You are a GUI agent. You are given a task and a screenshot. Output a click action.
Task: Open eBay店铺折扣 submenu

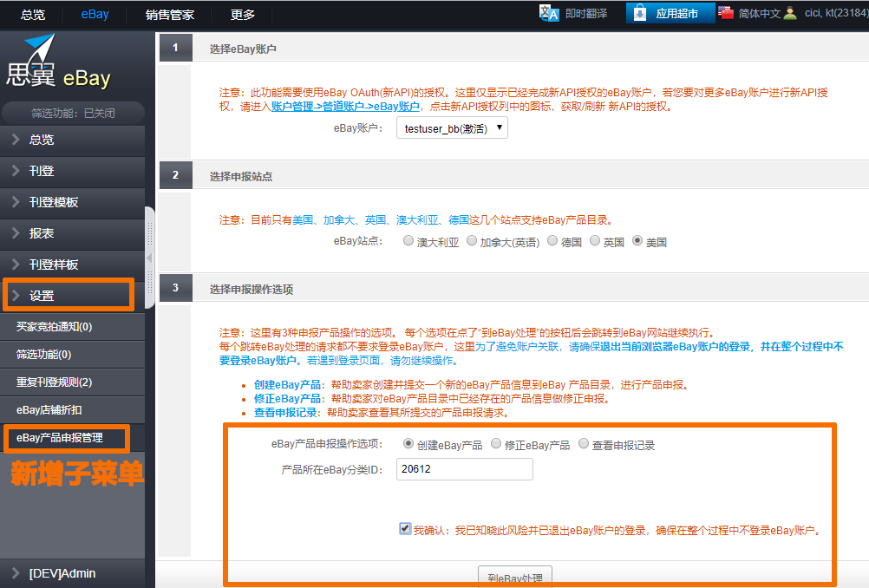click(73, 410)
